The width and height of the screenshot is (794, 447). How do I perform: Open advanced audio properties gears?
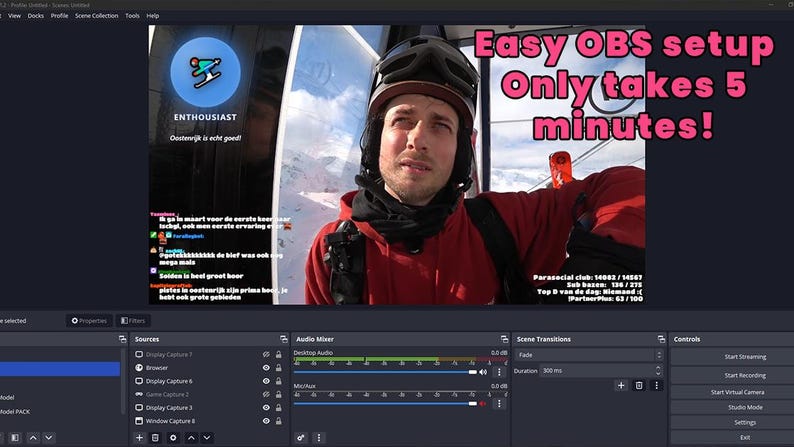click(x=301, y=437)
